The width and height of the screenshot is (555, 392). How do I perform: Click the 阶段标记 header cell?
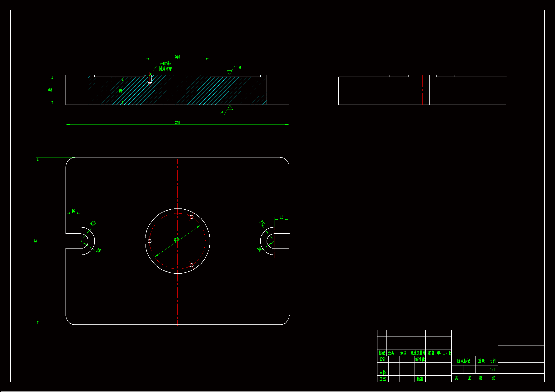click(463, 361)
